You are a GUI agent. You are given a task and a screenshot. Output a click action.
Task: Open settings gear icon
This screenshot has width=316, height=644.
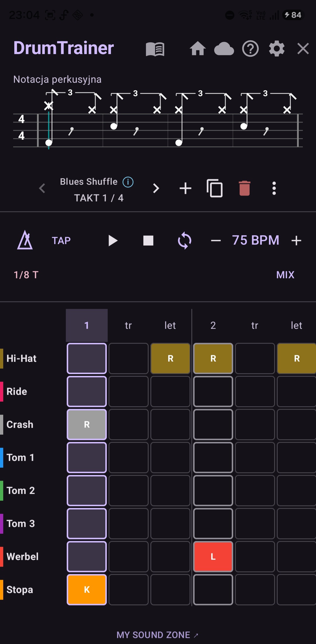(277, 49)
